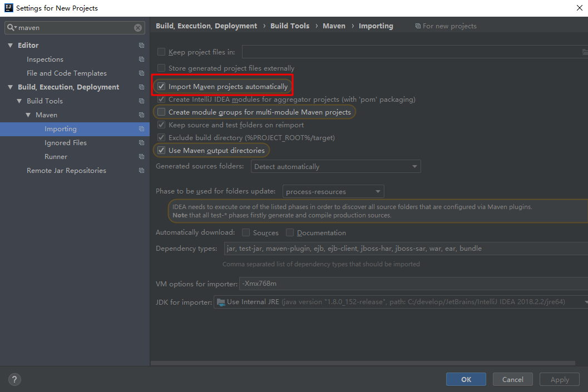Open JDK for importer dropdown
This screenshot has width=588, height=392.
click(x=401, y=302)
